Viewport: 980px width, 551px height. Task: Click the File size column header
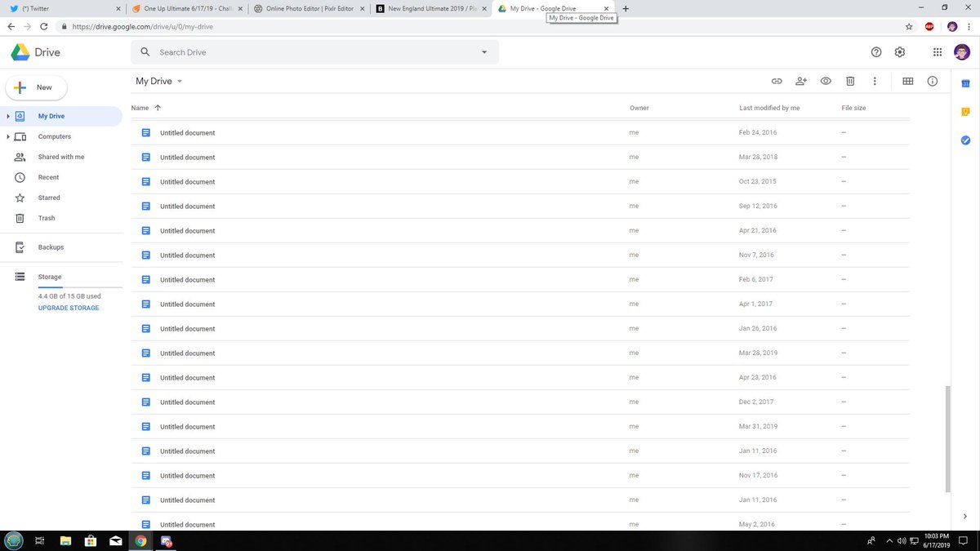[853, 108]
